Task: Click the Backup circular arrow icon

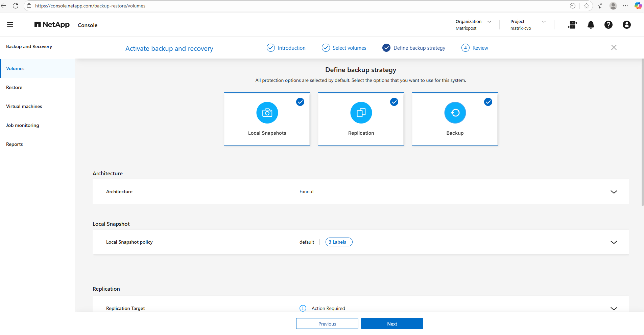Action: (455, 113)
